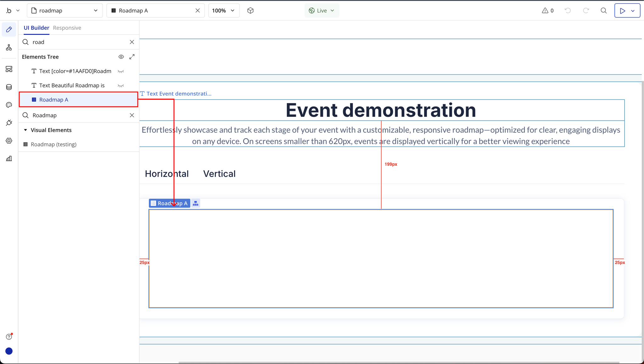Open the roadmap page dropdown

tap(65, 11)
